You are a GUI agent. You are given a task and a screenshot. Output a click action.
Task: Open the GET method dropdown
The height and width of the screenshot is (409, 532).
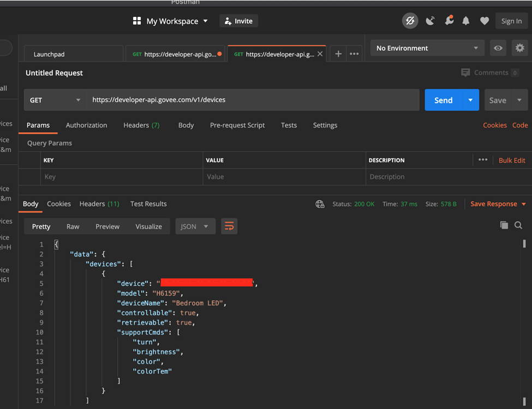click(x=55, y=100)
